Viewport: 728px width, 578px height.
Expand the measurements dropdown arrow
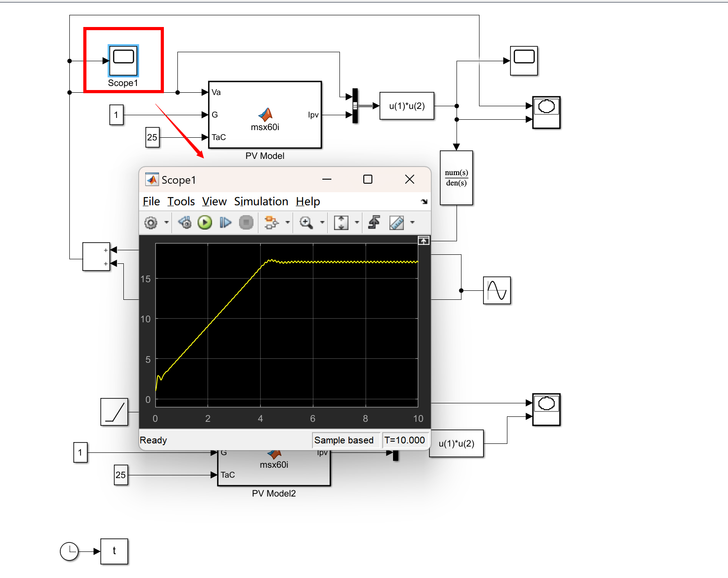pos(412,222)
